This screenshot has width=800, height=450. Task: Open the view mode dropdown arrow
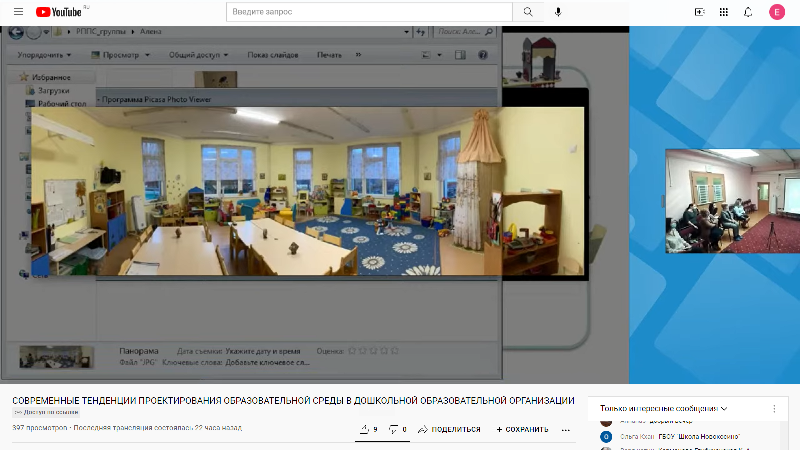click(x=439, y=55)
